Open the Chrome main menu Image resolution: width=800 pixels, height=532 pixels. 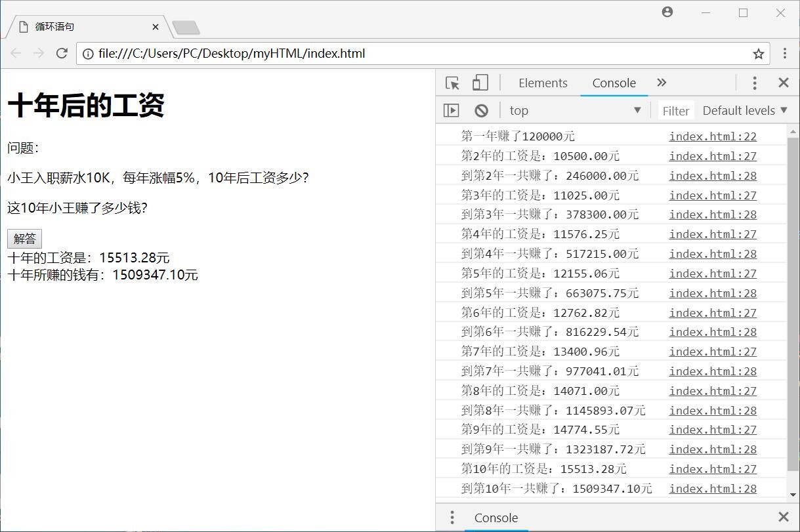pos(784,53)
